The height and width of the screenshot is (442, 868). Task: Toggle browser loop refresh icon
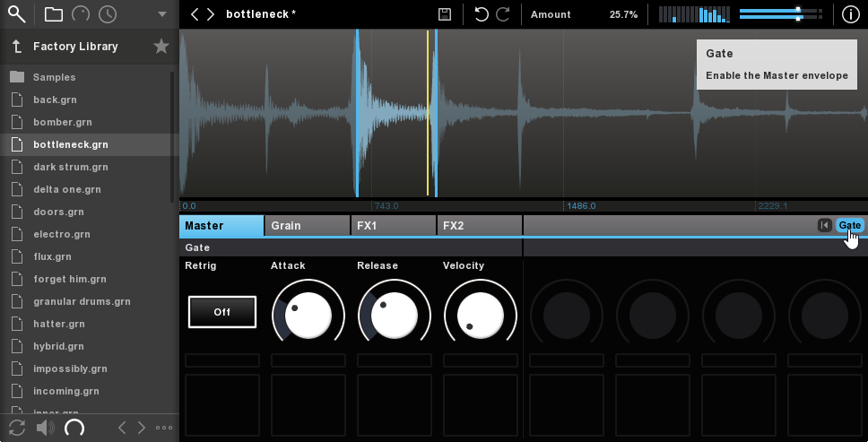point(17,428)
